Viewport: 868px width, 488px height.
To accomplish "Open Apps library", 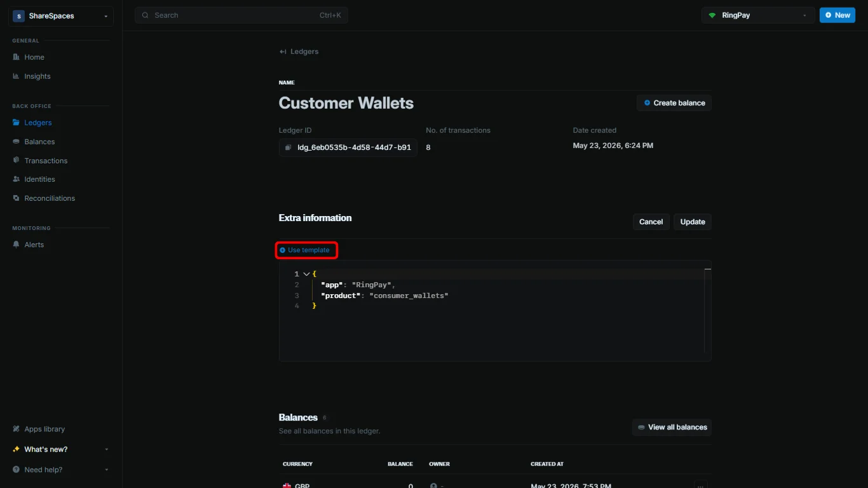I will pyautogui.click(x=44, y=429).
